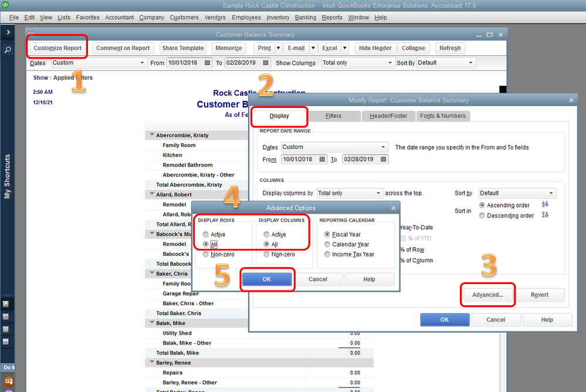Click Customize Report button
Screen dimensions: 586x392
tap(57, 48)
